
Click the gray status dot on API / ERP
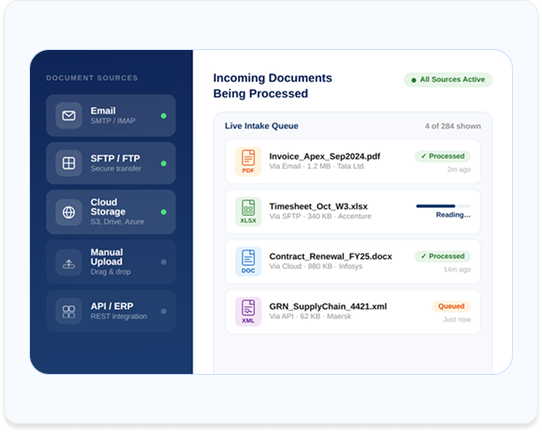164,311
